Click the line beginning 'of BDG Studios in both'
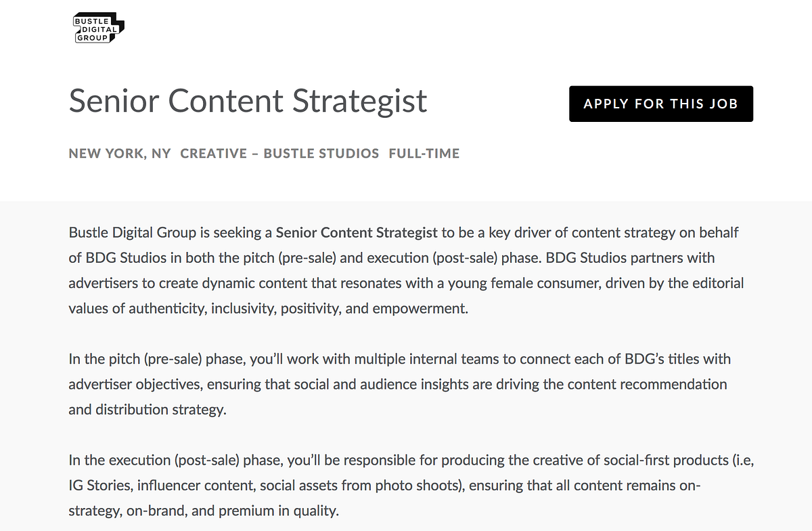 tap(391, 258)
